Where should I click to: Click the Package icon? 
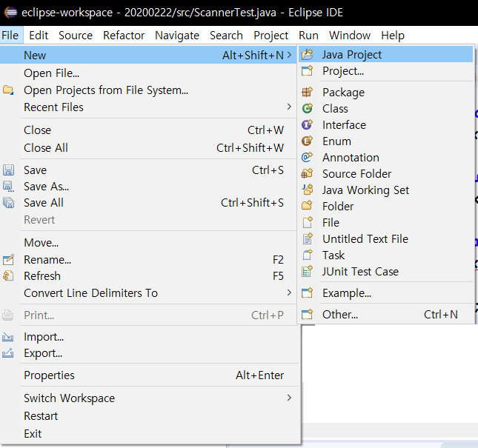click(307, 92)
